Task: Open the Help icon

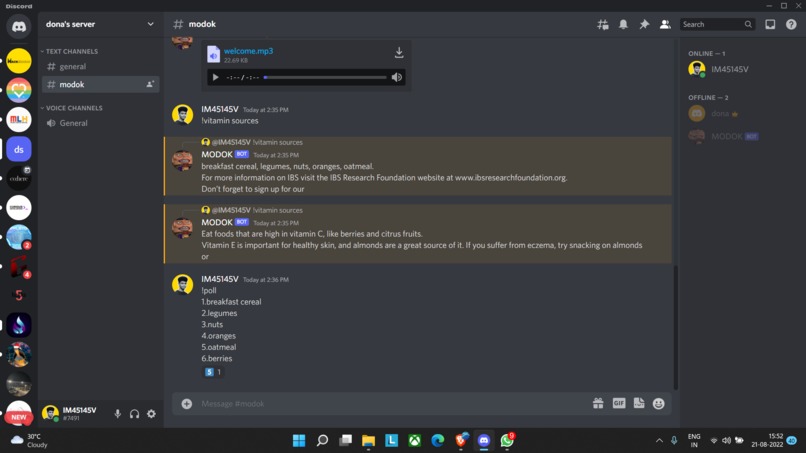Action: [791, 24]
